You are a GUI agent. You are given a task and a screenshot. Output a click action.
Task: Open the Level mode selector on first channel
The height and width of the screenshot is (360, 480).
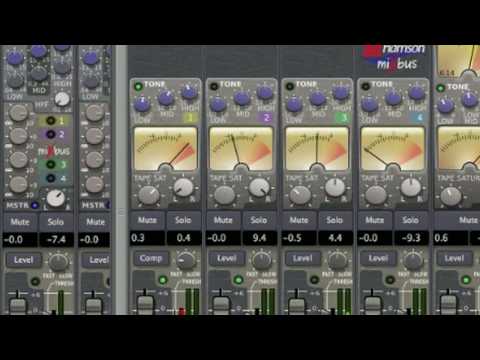click(x=24, y=260)
